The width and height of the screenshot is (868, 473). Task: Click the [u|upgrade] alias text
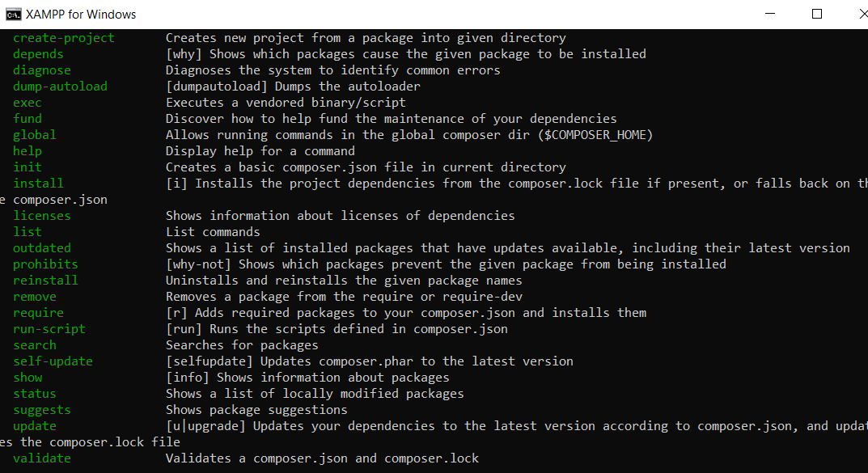pyautogui.click(x=205, y=426)
